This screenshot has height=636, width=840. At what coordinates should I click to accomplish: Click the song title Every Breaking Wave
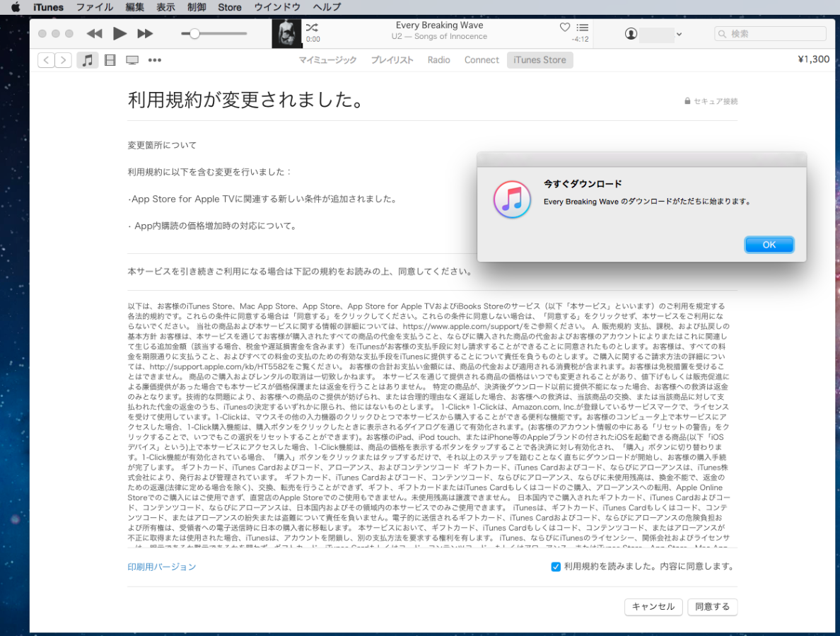point(439,25)
